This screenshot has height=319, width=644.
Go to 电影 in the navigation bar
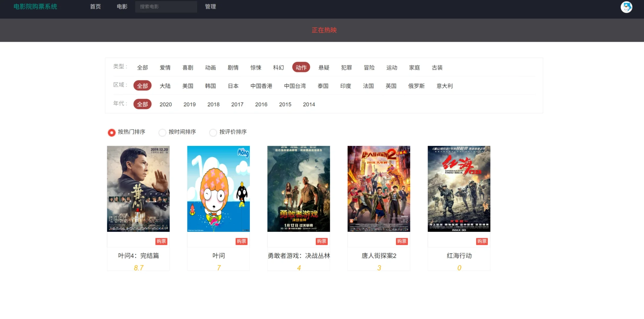(x=122, y=6)
